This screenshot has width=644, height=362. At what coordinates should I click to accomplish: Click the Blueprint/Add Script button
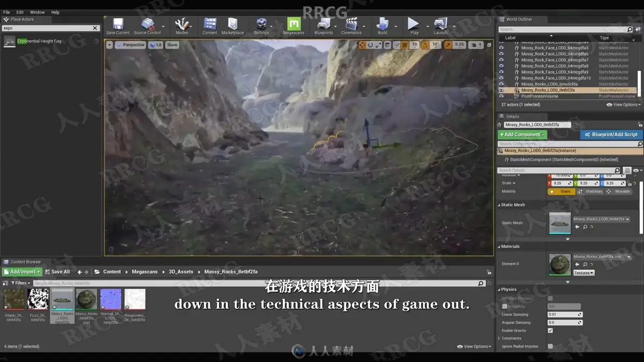coord(611,135)
